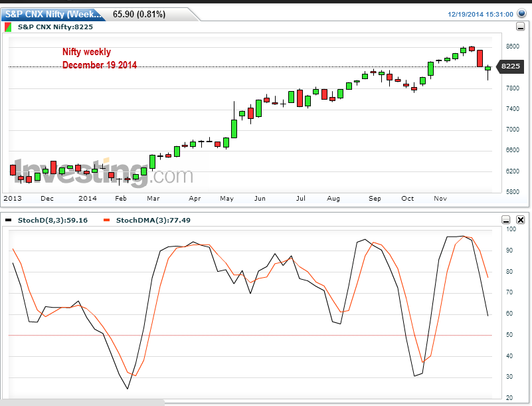Click the Dec date axis label
532x406 pixels.
pyautogui.click(x=47, y=199)
